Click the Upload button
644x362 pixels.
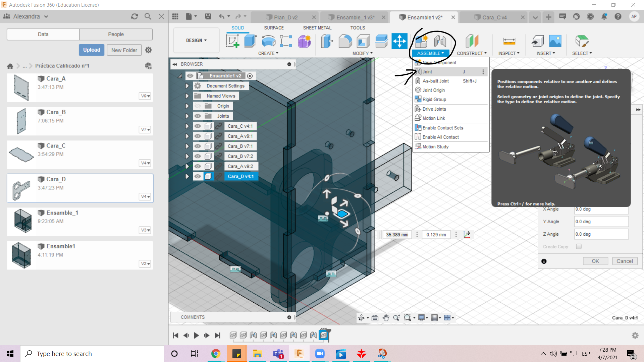click(92, 50)
